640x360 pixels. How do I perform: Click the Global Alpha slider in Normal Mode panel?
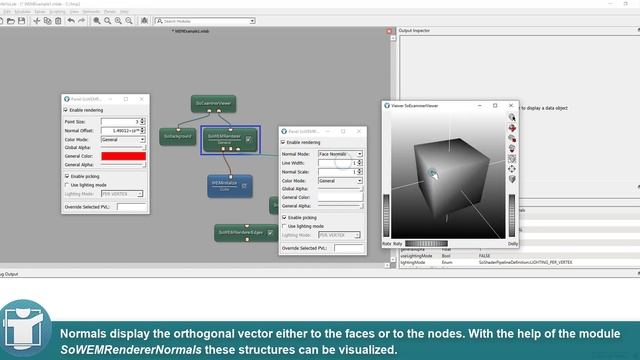(x=340, y=189)
